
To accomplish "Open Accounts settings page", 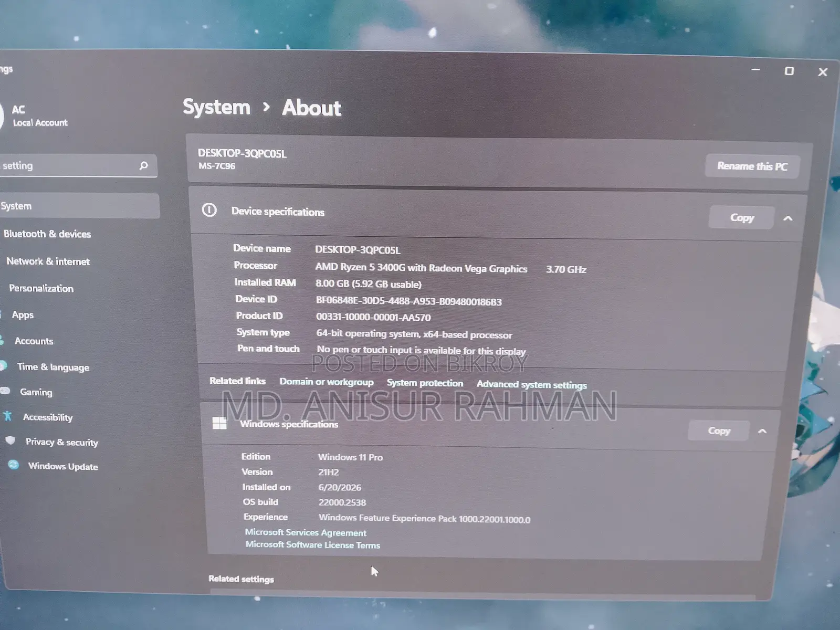I will pos(34,341).
